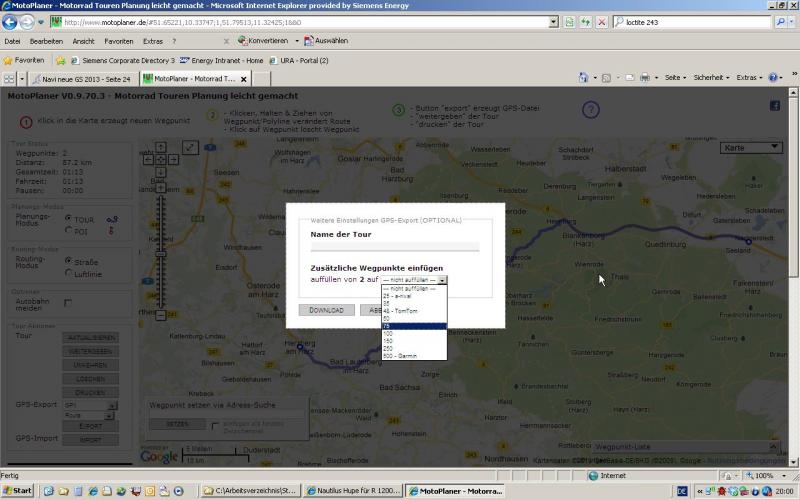Click the map zoom slider handle
This screenshot has height=500, width=800.
click(x=161, y=254)
